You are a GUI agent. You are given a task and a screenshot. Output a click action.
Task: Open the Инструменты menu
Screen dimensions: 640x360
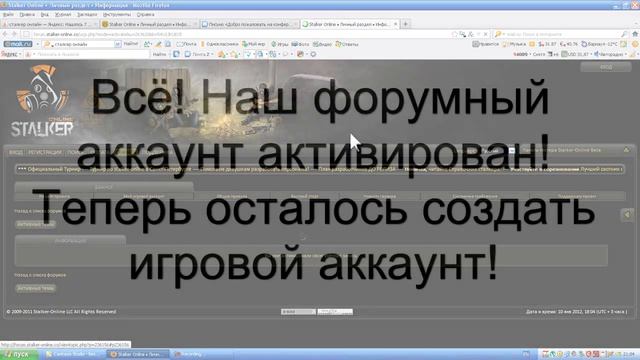point(117,14)
